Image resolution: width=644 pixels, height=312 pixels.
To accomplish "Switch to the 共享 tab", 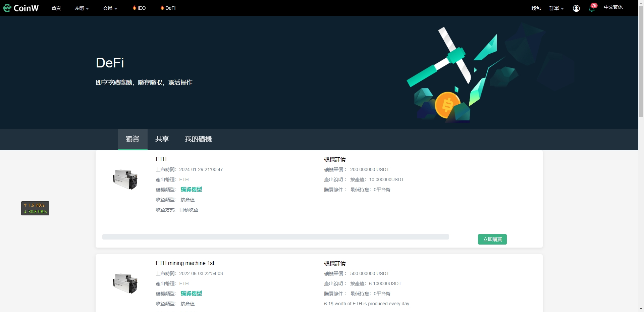I will pos(162,139).
